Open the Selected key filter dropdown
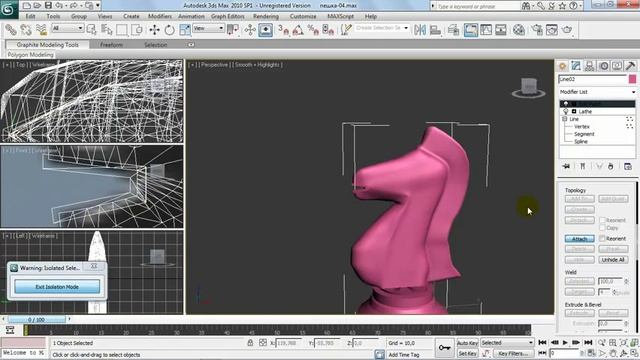 (507, 343)
